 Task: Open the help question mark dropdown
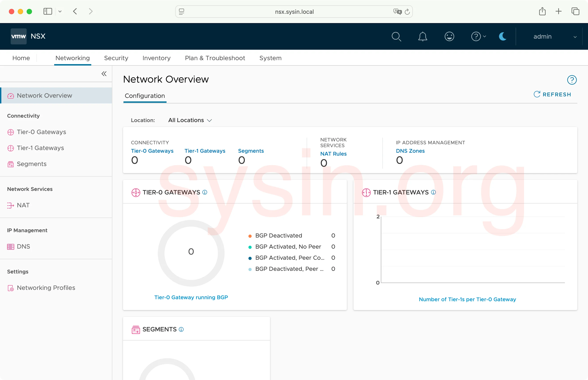click(x=478, y=37)
